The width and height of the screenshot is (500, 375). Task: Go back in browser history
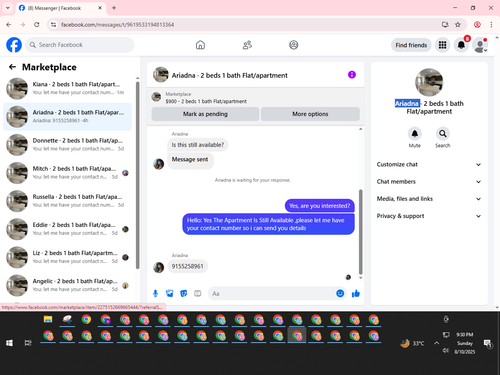9,24
